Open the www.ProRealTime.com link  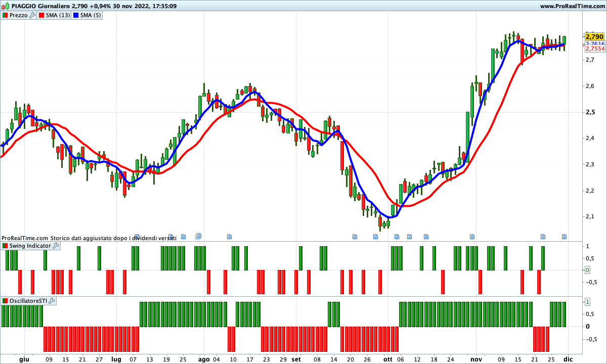(572, 7)
